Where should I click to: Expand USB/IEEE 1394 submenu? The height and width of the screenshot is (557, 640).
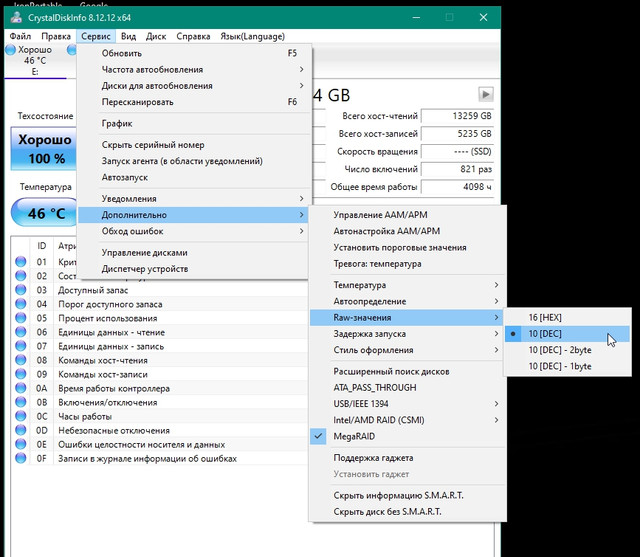point(407,404)
